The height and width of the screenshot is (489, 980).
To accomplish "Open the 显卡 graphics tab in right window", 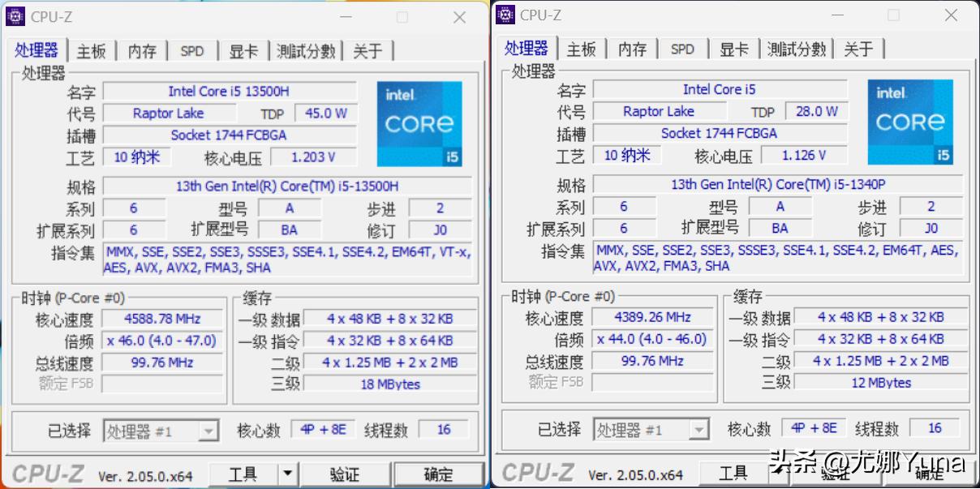I will pos(733,49).
